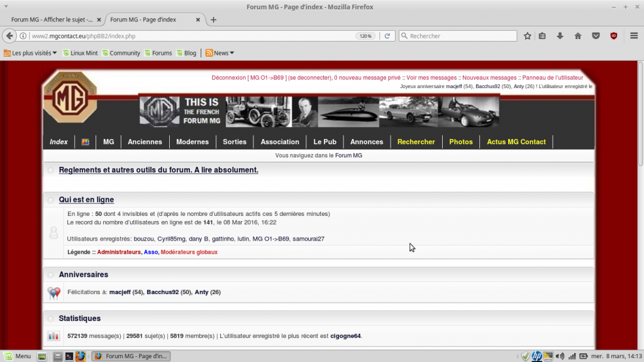Image resolution: width=644 pixels, height=362 pixels.
Task: Open the Anciennes forum menu item
Action: [145, 142]
